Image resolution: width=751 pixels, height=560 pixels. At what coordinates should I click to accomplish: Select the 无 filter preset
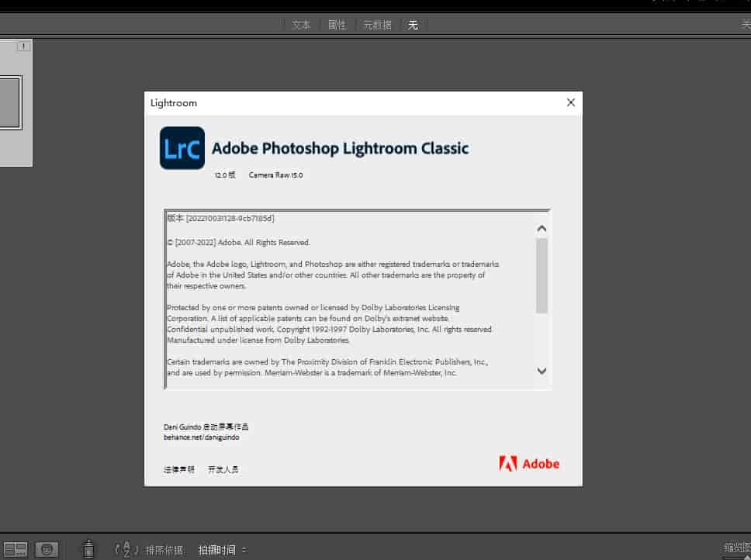click(413, 24)
